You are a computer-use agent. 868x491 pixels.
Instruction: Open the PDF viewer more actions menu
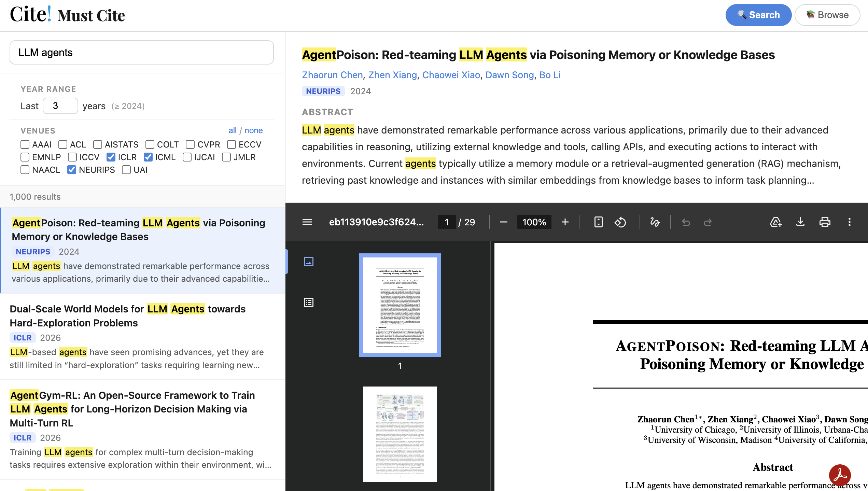(x=849, y=222)
